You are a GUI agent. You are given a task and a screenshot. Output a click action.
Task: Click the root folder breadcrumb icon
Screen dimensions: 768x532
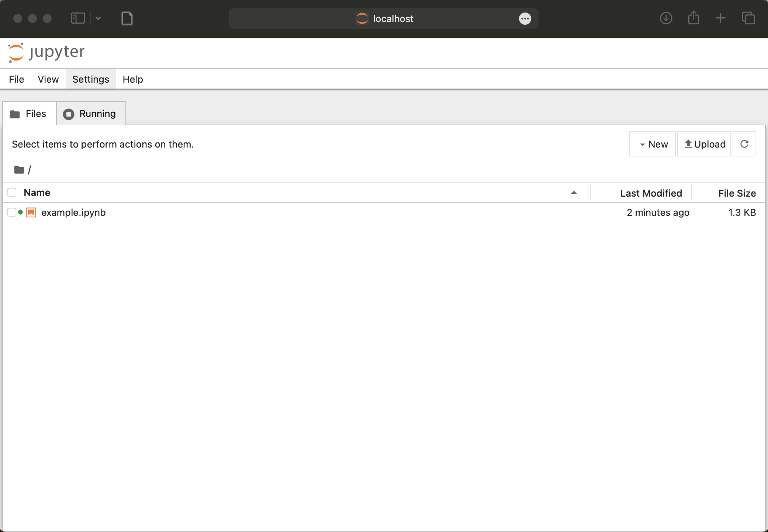19,170
